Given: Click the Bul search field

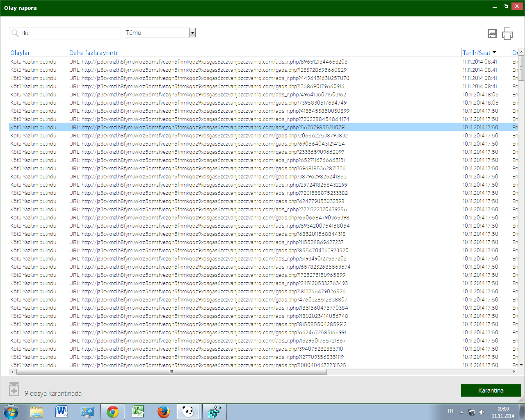Looking at the screenshot, I should pos(65,33).
